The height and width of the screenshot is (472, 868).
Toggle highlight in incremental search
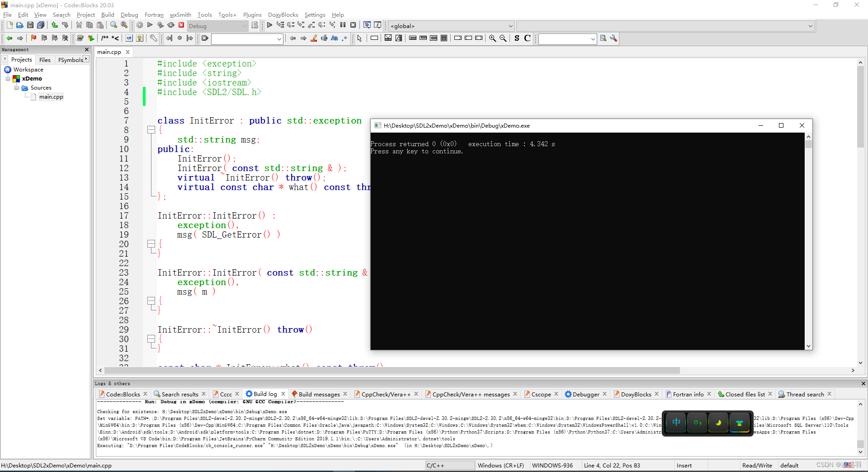click(x=314, y=38)
